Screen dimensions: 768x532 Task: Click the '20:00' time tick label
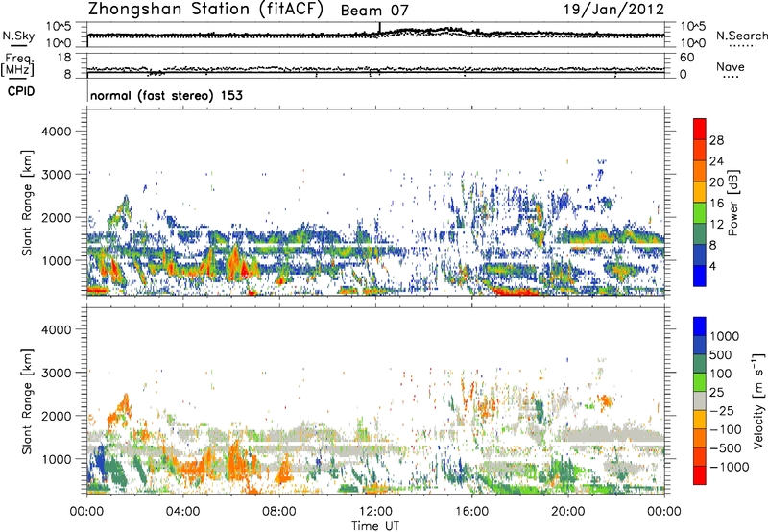tap(567, 512)
